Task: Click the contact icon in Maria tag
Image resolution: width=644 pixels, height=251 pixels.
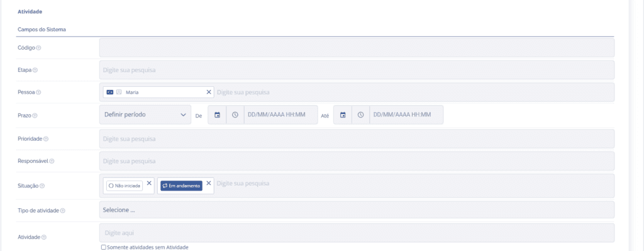Action: pos(119,92)
